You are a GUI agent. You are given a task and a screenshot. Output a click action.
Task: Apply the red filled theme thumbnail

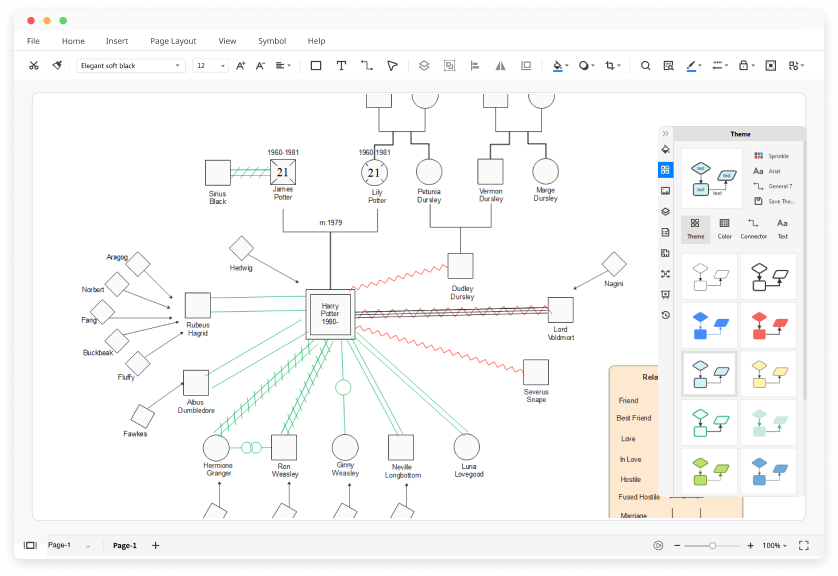pyautogui.click(x=769, y=325)
